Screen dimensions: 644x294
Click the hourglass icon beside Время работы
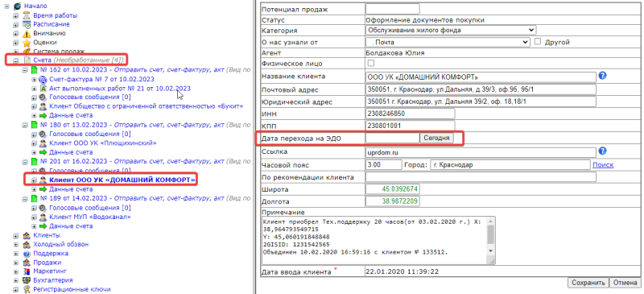pyautogui.click(x=27, y=15)
